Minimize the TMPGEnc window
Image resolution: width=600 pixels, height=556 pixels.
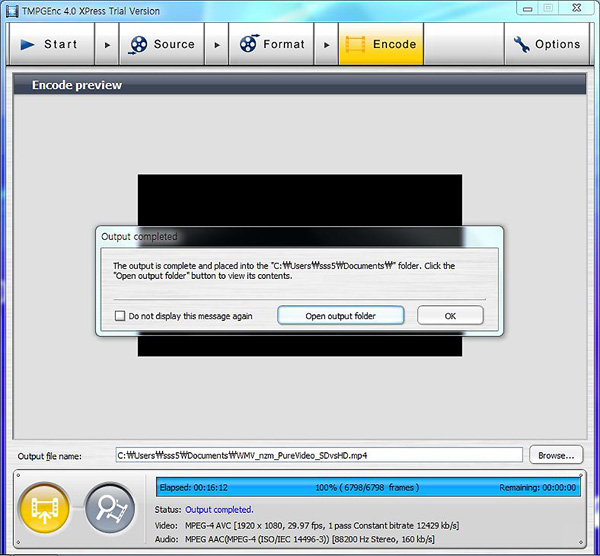tap(528, 8)
